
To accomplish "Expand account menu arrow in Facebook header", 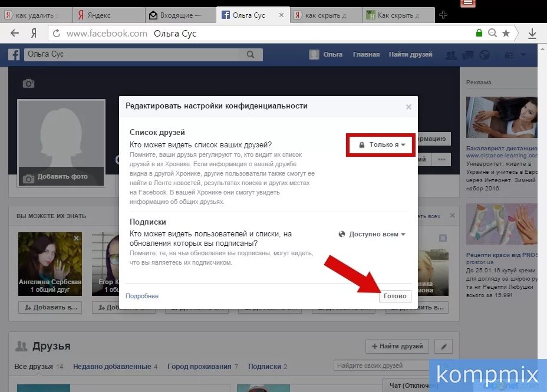I will [523, 55].
